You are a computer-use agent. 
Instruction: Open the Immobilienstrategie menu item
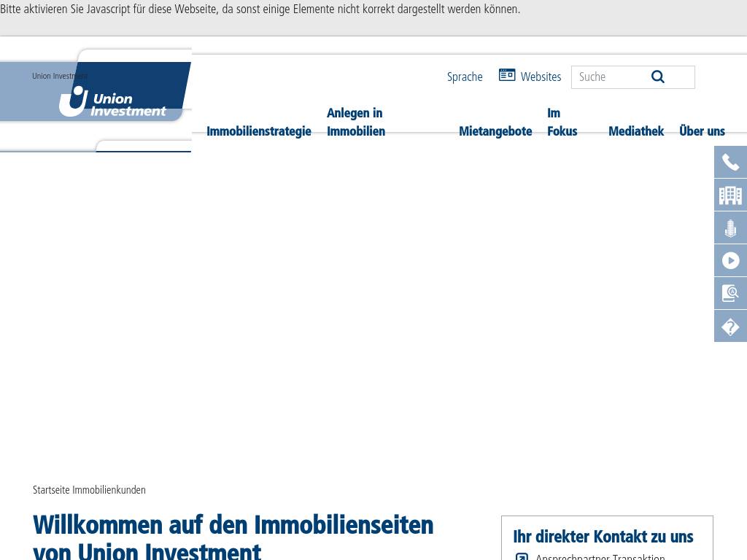[x=259, y=132]
